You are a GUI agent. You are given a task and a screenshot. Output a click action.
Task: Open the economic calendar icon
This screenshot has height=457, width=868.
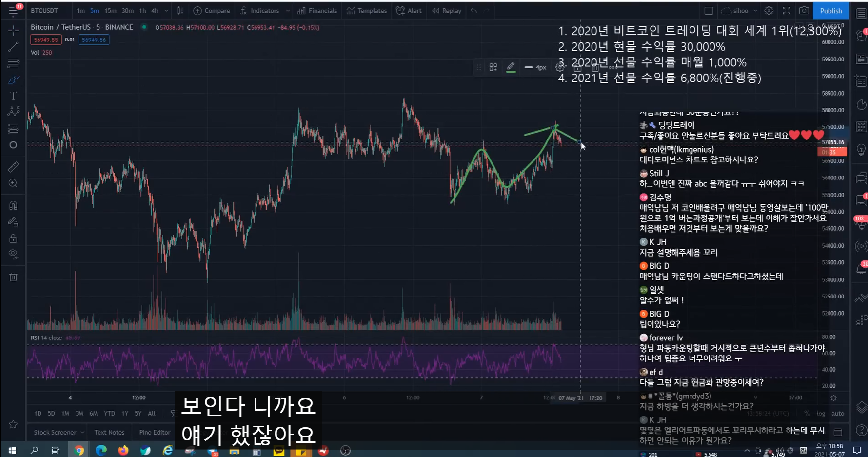point(862,127)
